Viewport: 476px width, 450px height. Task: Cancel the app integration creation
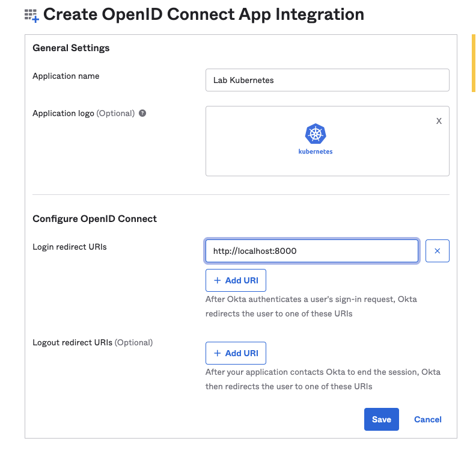(x=428, y=419)
